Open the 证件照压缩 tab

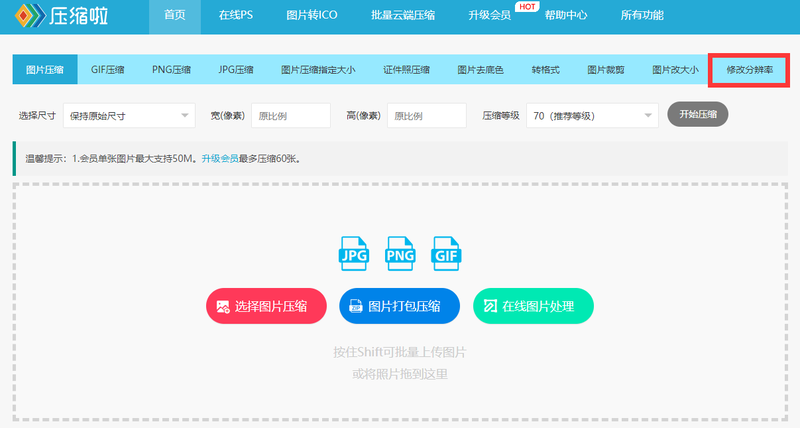407,69
